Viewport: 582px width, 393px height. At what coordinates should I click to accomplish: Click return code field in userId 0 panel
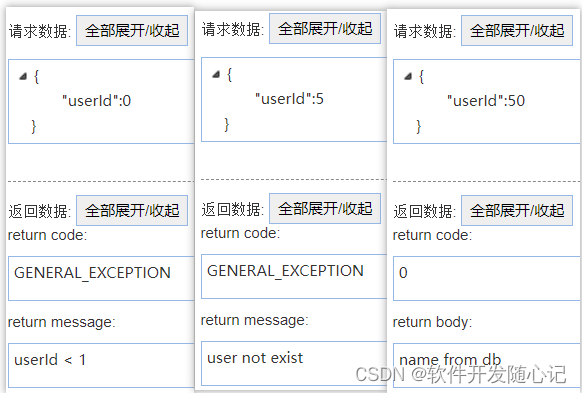point(101,278)
